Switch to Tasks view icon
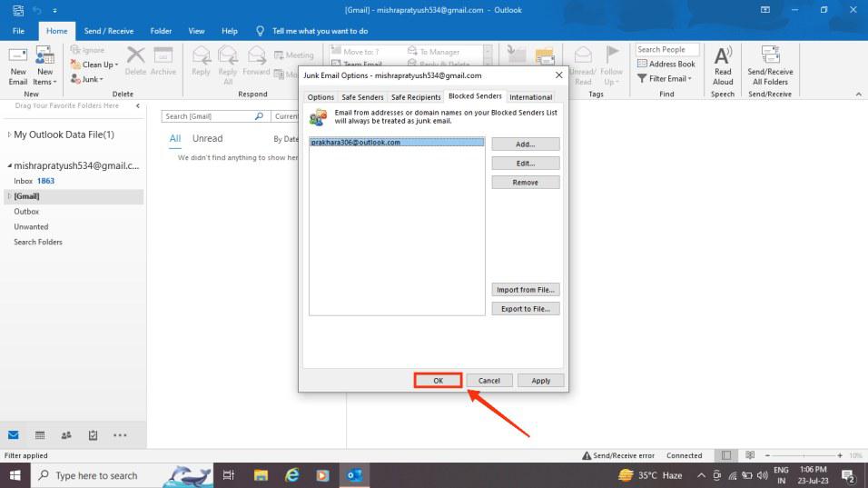Viewport: 868px width, 488px height. coord(93,435)
